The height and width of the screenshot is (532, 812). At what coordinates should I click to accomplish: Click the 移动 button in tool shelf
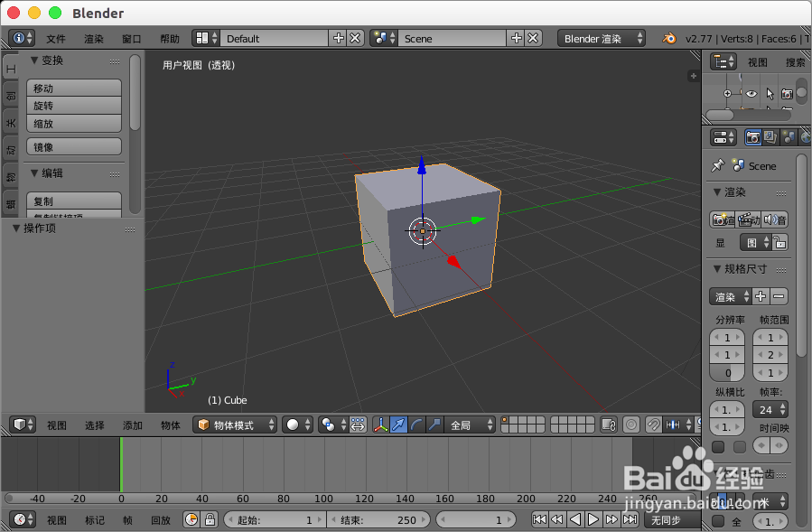tap(73, 88)
